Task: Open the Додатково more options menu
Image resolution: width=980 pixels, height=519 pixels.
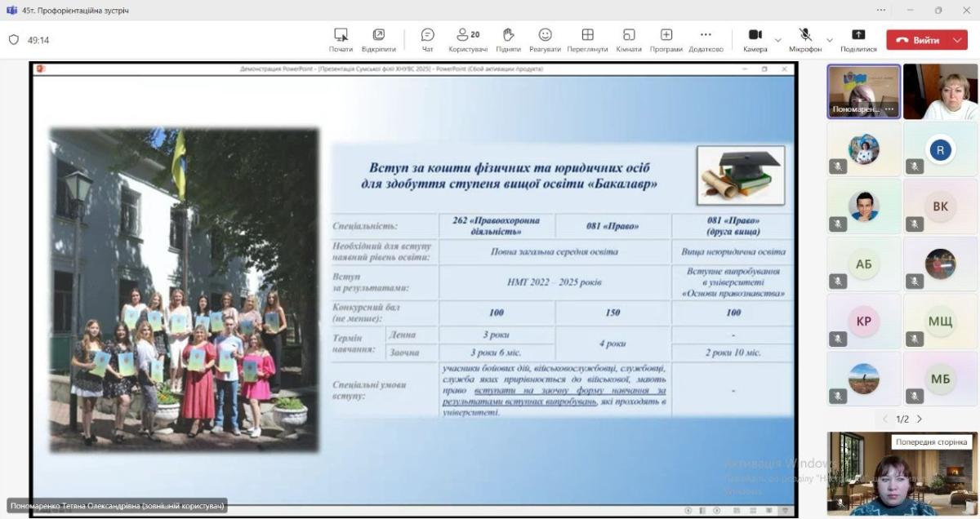Action: pyautogui.click(x=706, y=39)
